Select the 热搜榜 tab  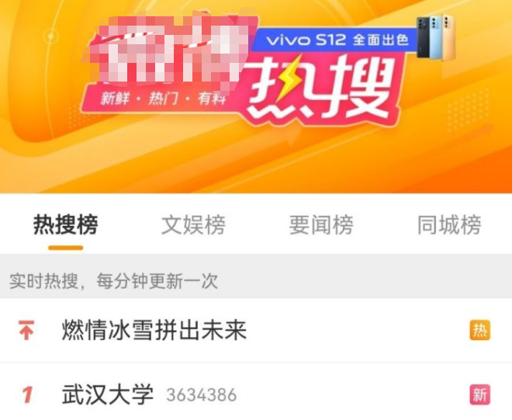coord(66,225)
